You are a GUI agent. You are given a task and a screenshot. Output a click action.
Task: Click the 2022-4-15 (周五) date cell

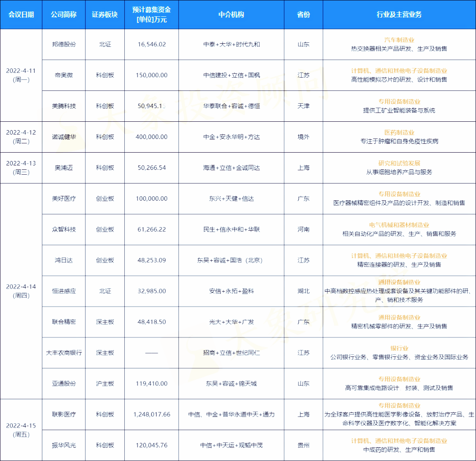21,430
